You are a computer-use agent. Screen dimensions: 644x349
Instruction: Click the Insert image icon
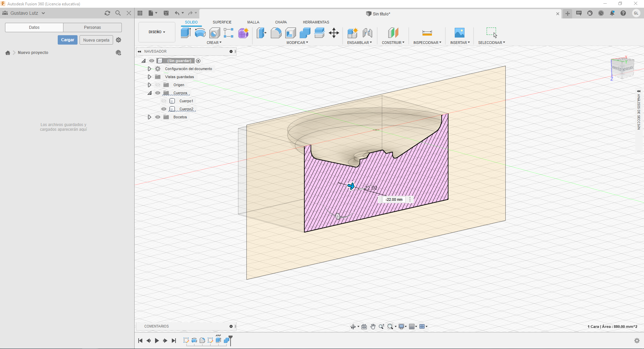click(459, 33)
